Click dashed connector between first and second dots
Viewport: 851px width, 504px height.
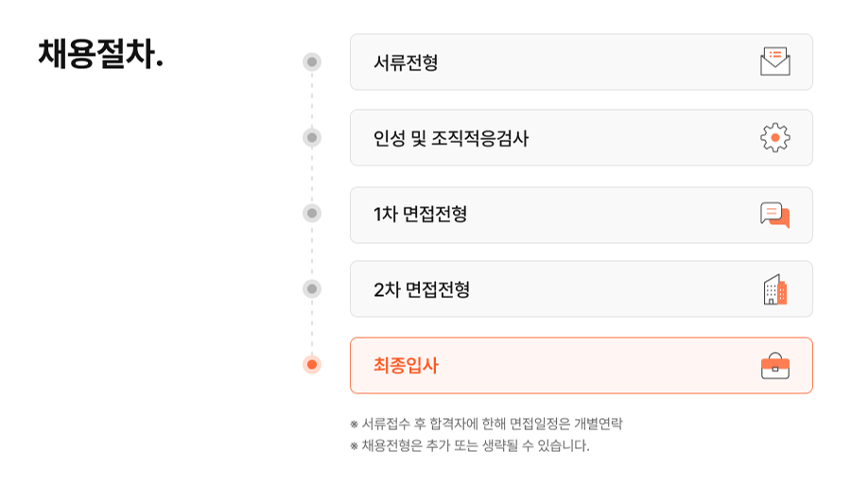tap(312, 100)
